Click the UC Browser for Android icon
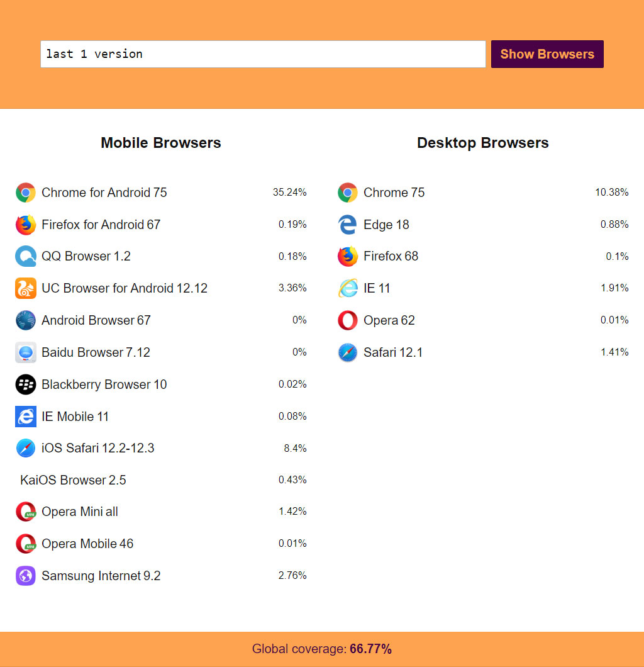This screenshot has height=667, width=644. [x=26, y=288]
